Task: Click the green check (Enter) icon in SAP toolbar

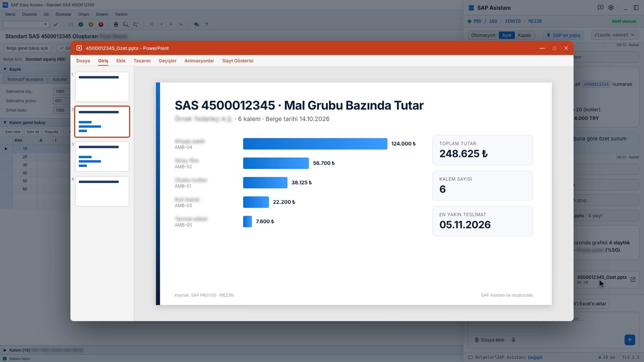Action: (x=56, y=25)
